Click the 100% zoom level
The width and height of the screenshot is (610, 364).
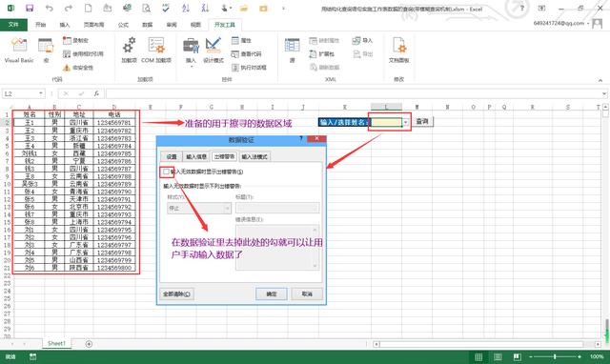tap(597, 356)
